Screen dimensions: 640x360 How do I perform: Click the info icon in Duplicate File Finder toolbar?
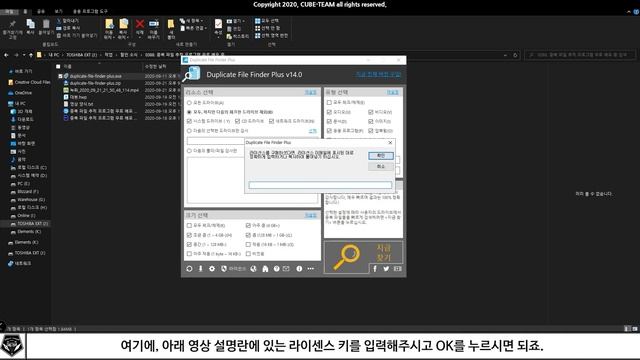(x=299, y=269)
